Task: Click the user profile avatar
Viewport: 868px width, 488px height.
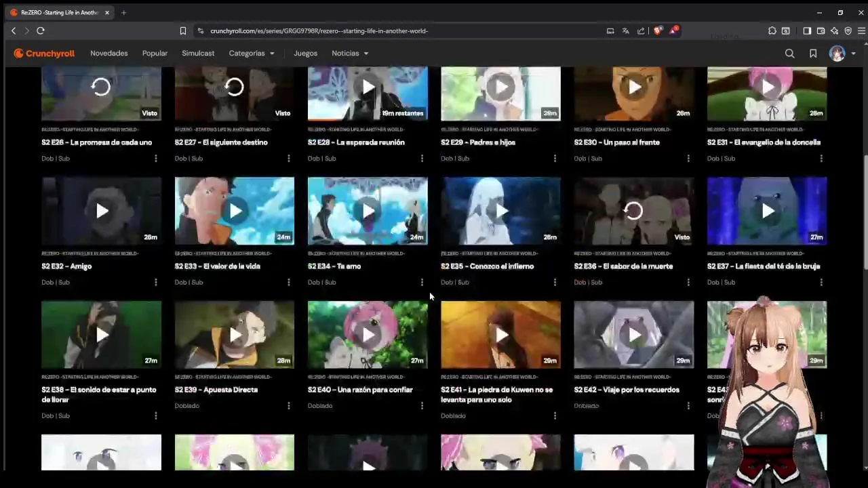Action: point(837,54)
